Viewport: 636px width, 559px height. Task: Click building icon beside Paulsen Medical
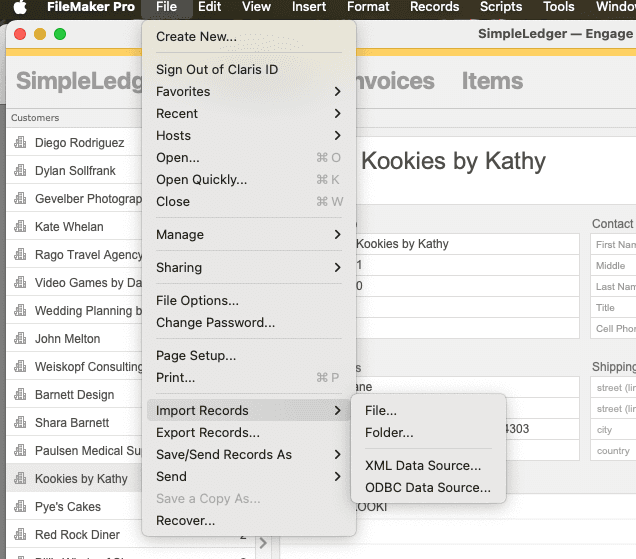click(20, 450)
